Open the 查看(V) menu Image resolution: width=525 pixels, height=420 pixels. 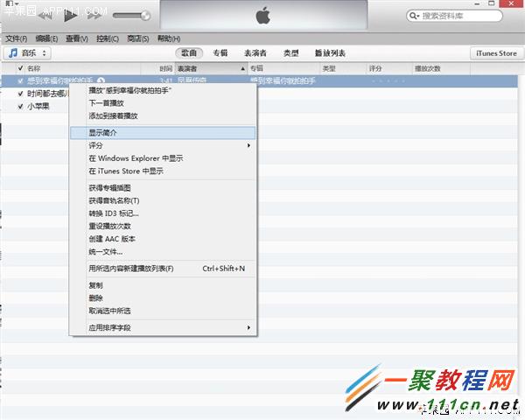click(x=77, y=38)
